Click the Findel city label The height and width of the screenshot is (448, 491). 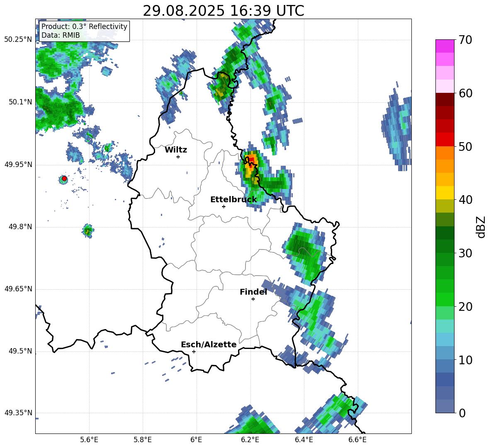pos(253,292)
